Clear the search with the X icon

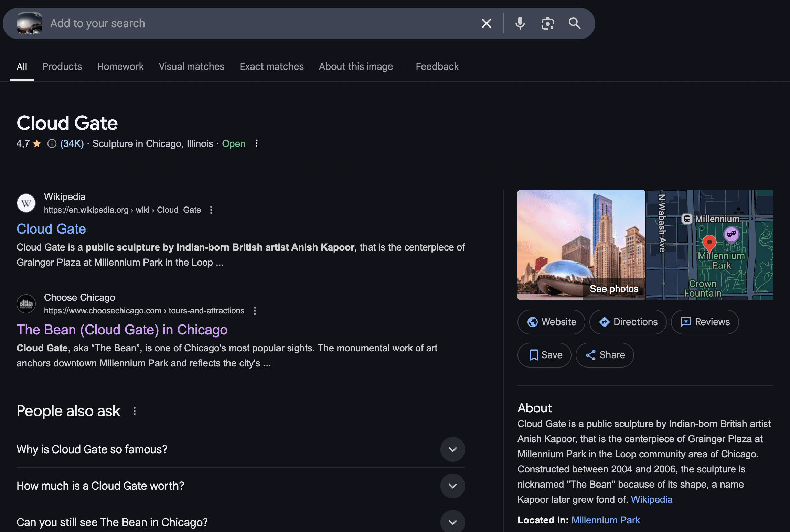pyautogui.click(x=486, y=23)
